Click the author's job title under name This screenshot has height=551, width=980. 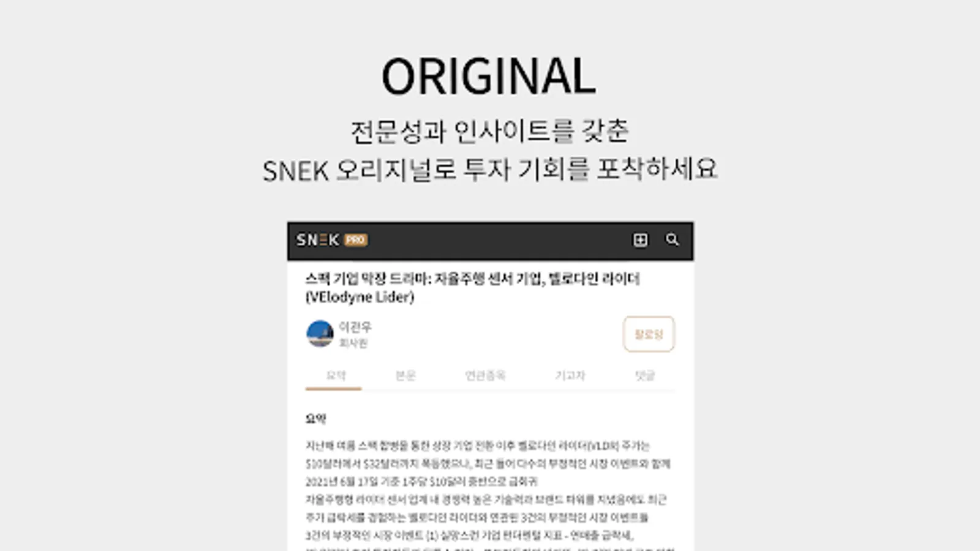(x=353, y=343)
